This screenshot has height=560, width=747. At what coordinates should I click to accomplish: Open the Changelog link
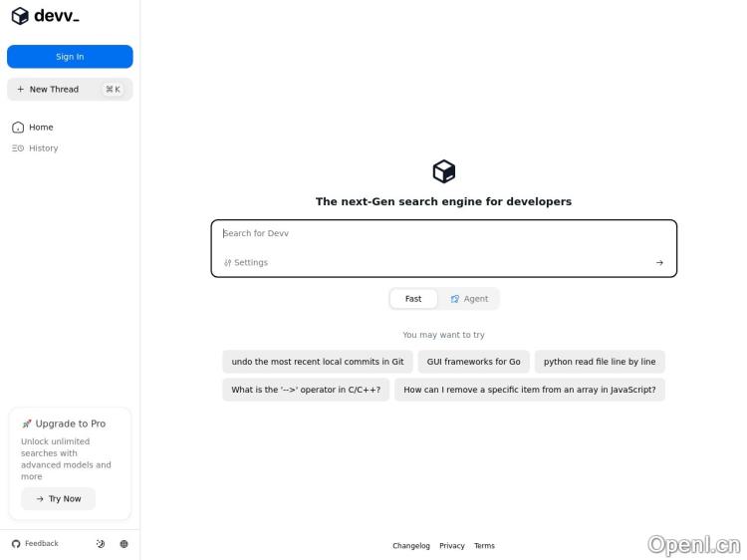click(411, 546)
